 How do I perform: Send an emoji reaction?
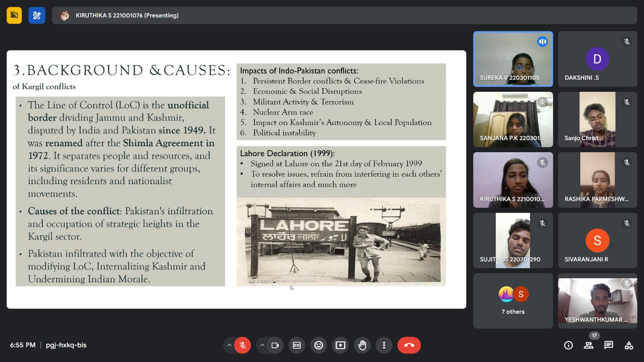[319, 345]
